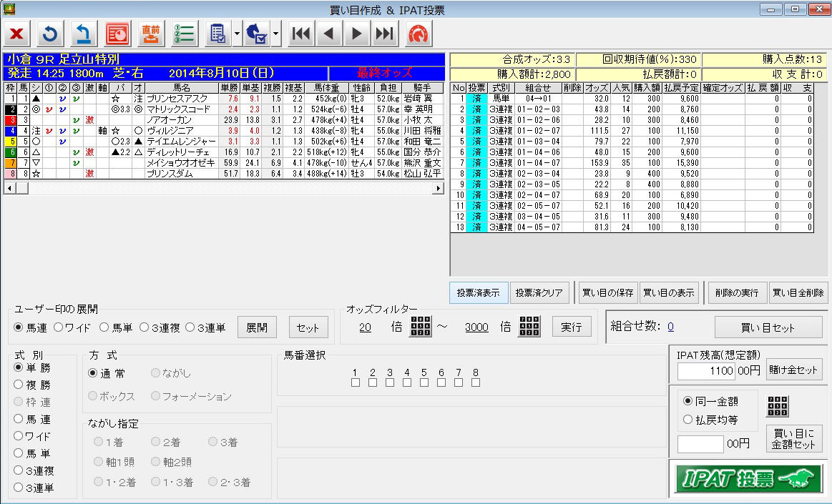The width and height of the screenshot is (832, 504).
Task: Click the 実行 odds filter button
Action: (x=572, y=327)
